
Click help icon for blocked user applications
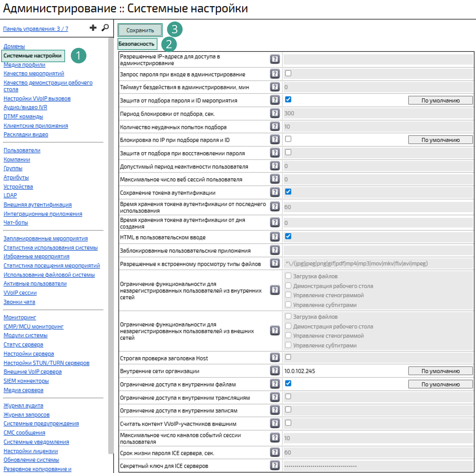click(x=275, y=250)
